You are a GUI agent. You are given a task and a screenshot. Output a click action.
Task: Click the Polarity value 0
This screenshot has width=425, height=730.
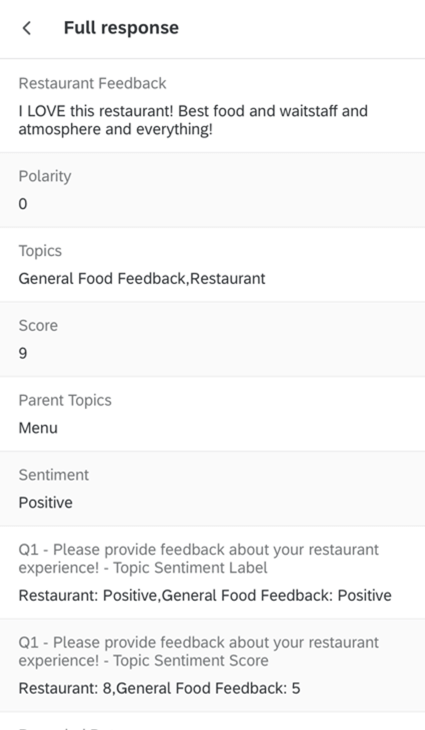pyautogui.click(x=23, y=204)
